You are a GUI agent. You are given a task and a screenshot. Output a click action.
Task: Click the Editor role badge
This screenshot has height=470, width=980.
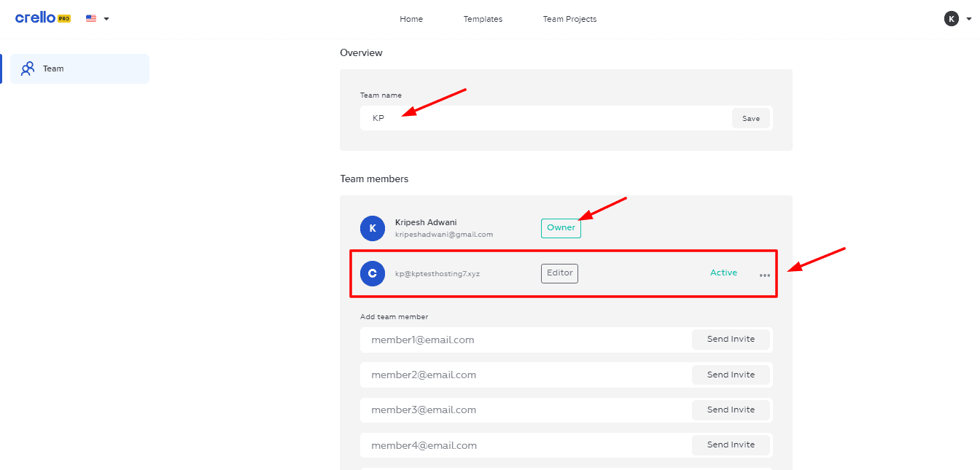(x=559, y=273)
